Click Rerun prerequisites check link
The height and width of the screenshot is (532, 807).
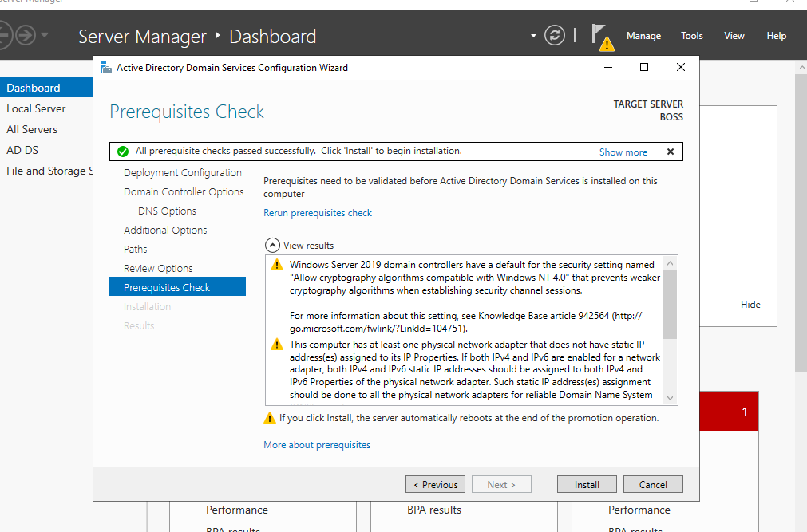(318, 213)
